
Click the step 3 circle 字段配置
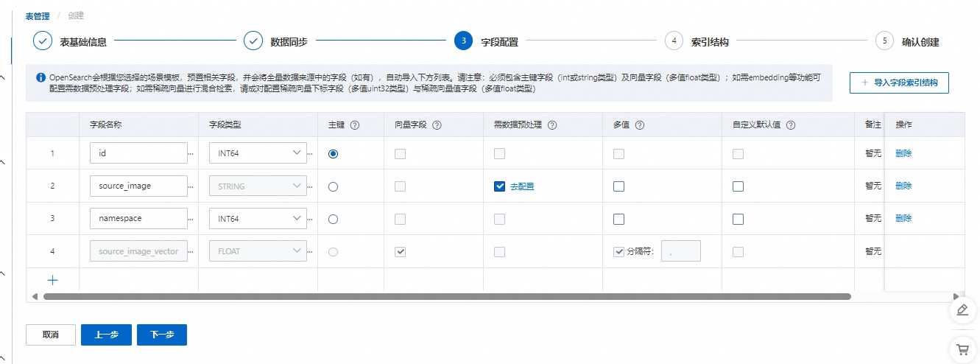click(x=464, y=41)
